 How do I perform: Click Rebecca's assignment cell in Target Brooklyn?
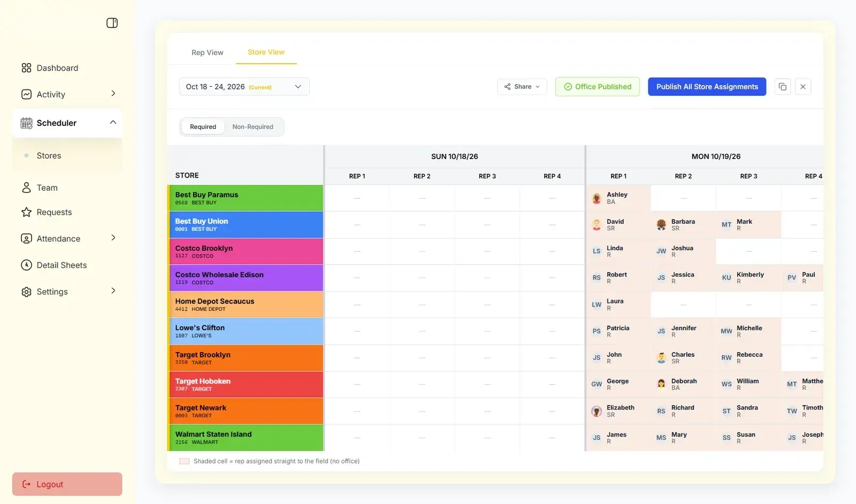click(x=748, y=358)
